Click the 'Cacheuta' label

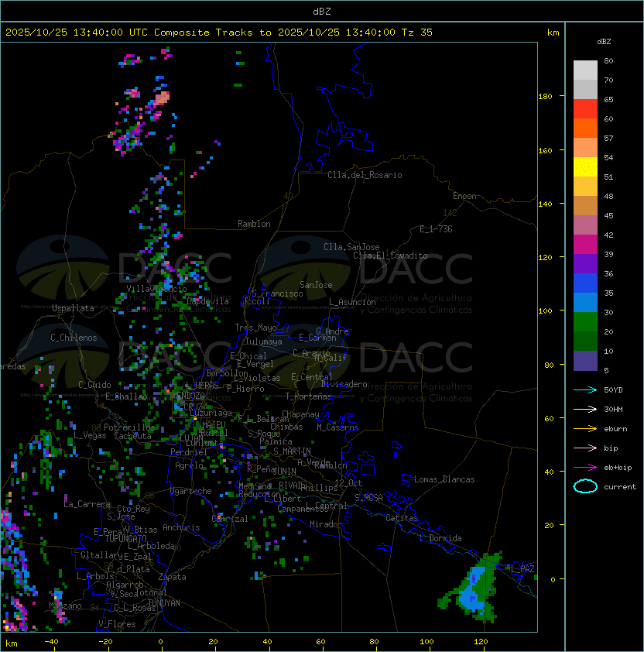pos(132,436)
